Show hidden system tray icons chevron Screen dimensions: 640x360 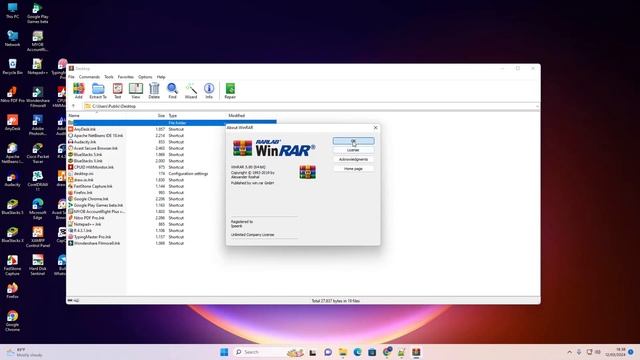569,352
